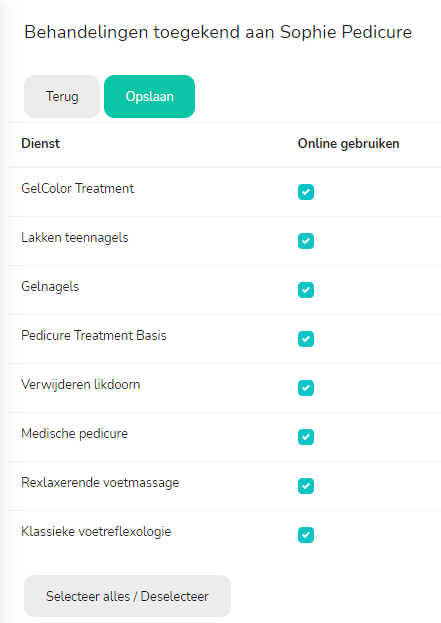Viewport: 441px width, 623px height.
Task: Toggle the Medische pedicure checkbox
Action: pos(306,437)
